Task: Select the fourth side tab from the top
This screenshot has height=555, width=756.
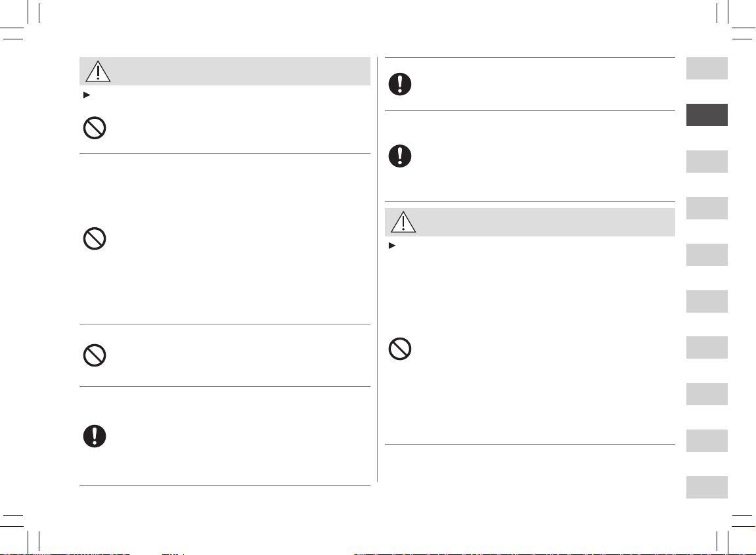Action: pyautogui.click(x=707, y=208)
